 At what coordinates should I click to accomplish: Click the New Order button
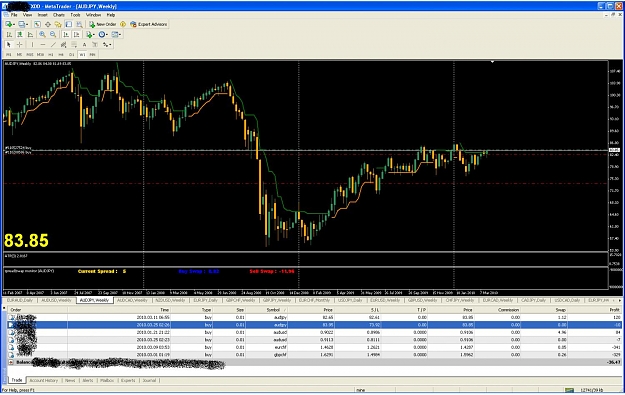click(x=102, y=24)
